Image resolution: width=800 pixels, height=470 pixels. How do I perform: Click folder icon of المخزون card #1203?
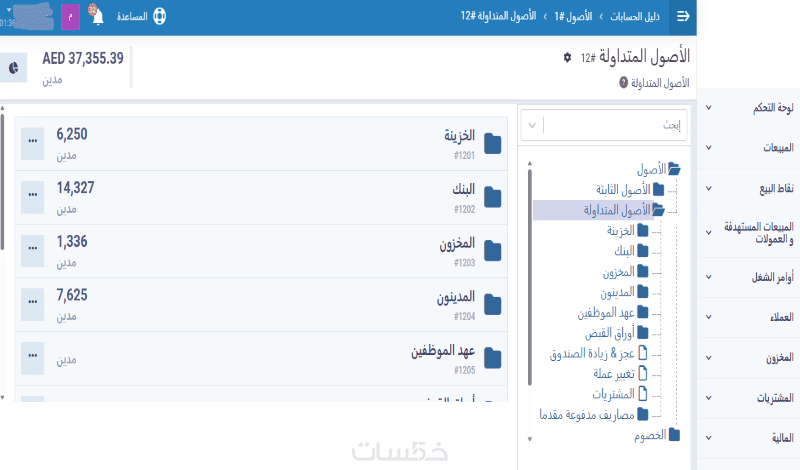coord(492,251)
